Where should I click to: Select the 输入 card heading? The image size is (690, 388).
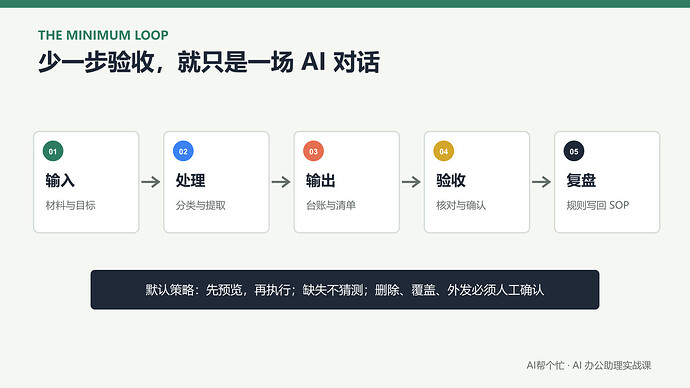tap(60, 180)
